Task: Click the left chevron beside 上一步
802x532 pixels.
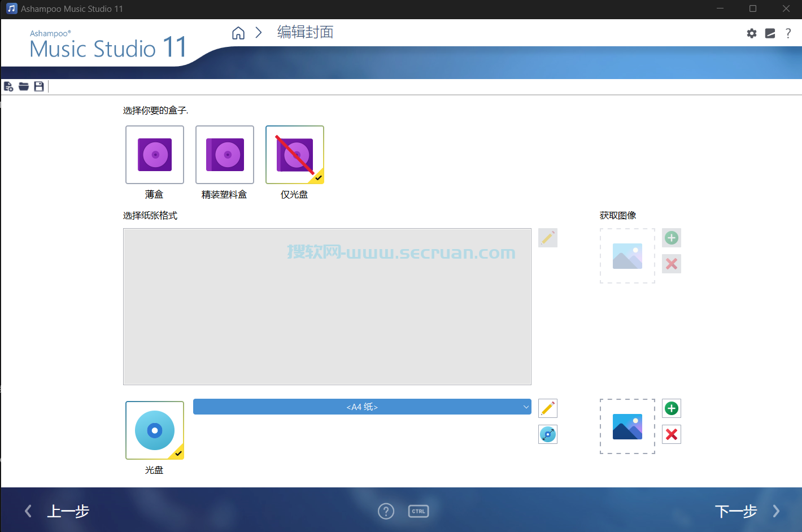Action: pos(28,511)
